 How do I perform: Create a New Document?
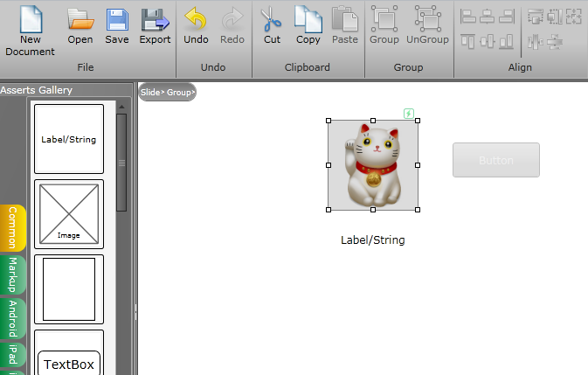pos(30,31)
